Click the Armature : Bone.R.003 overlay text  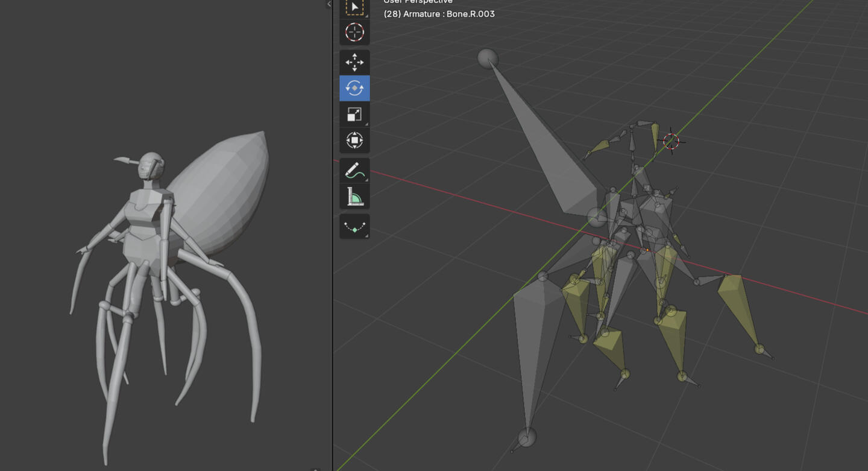[x=439, y=14]
